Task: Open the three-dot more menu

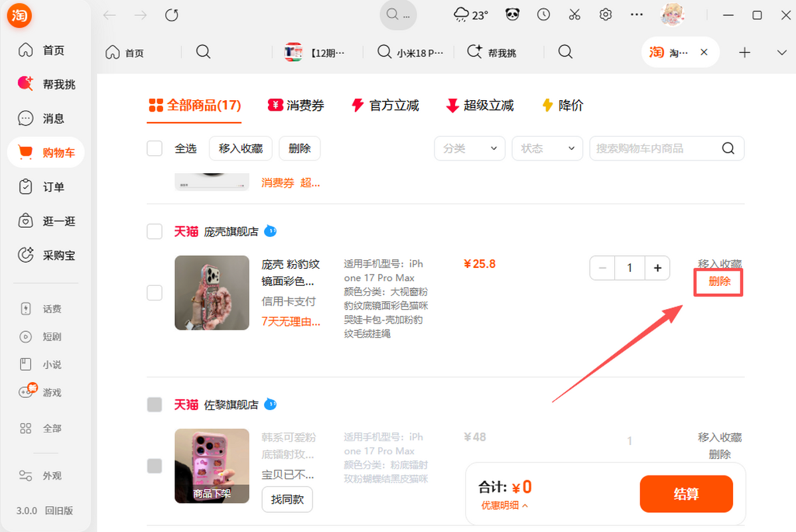Action: pos(637,15)
